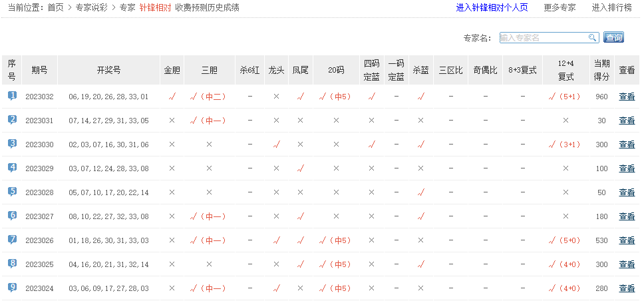Click the magnifier icon in expert search box
Image resolution: width=644 pixels, height=301 pixels.
click(x=592, y=38)
